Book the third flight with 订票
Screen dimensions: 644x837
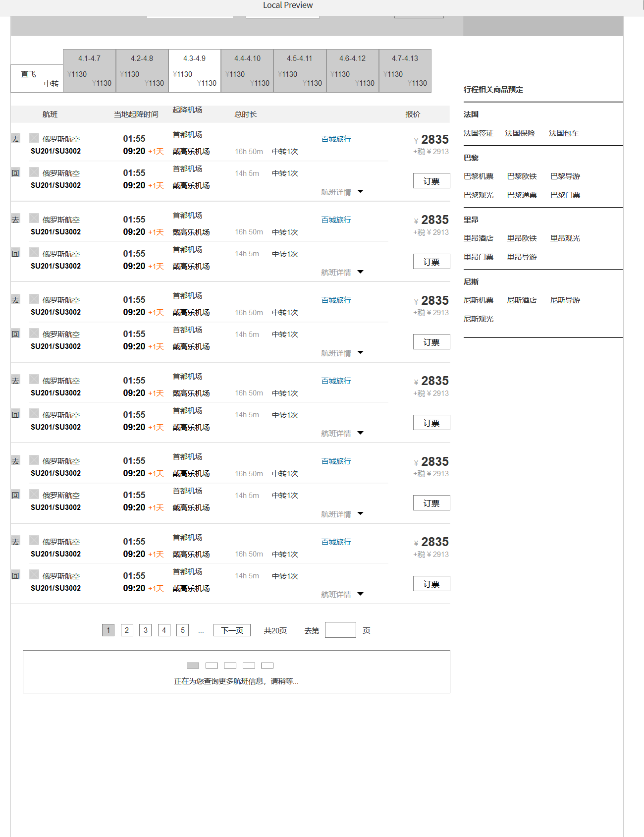[431, 342]
